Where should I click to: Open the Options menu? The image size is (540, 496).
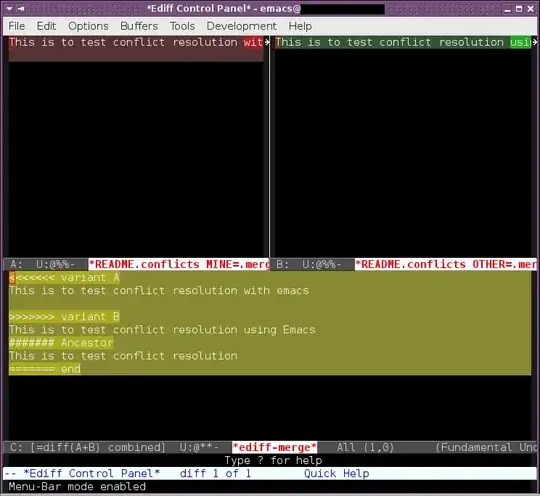pyautogui.click(x=88, y=26)
